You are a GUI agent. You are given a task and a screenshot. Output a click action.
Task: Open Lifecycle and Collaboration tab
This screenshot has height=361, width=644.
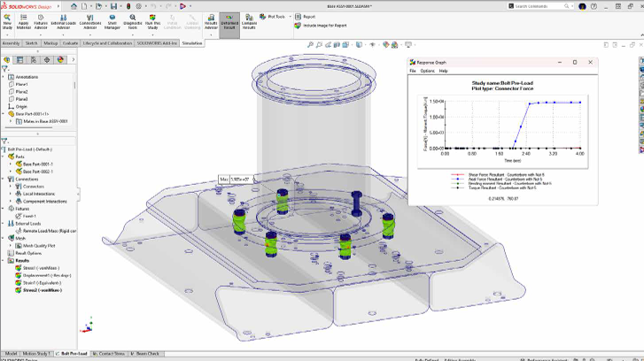click(x=107, y=43)
